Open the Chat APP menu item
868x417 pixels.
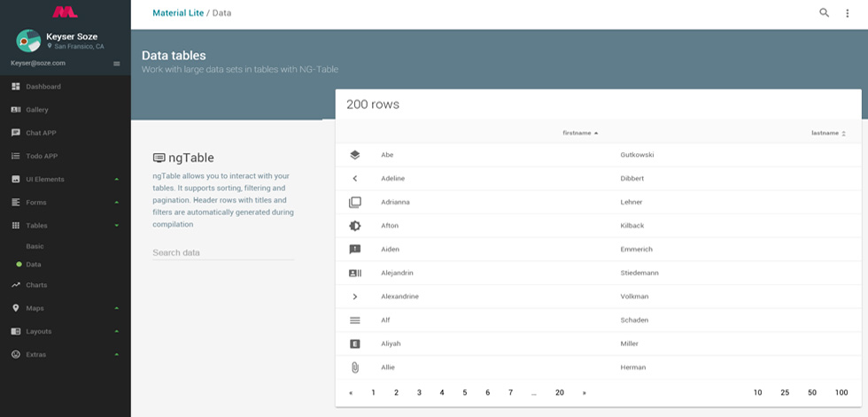(x=41, y=133)
